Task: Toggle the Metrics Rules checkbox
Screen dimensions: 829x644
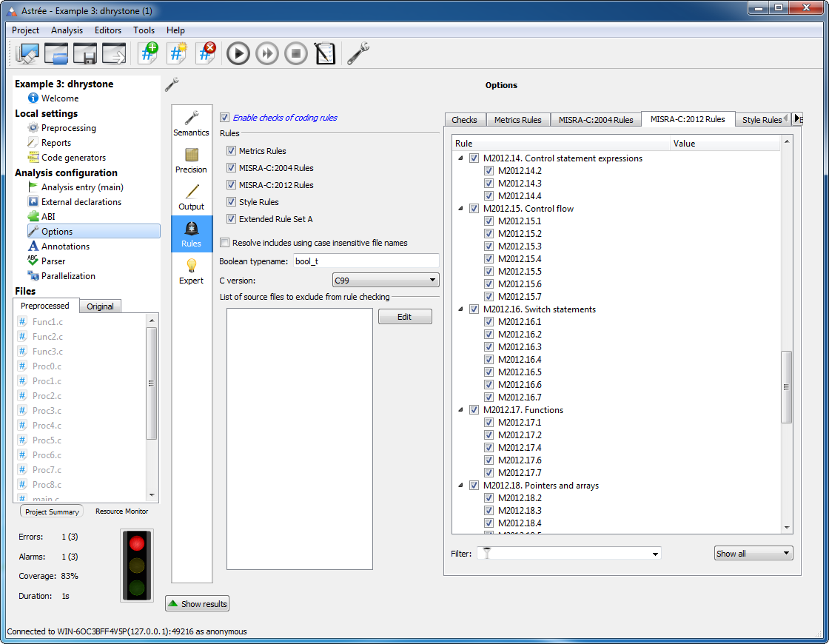Action: tap(231, 151)
